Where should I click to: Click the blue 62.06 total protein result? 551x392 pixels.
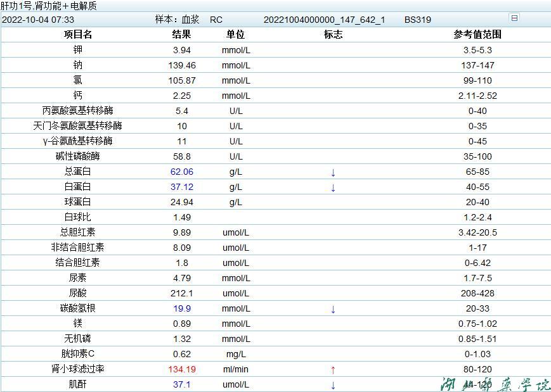[x=182, y=172]
